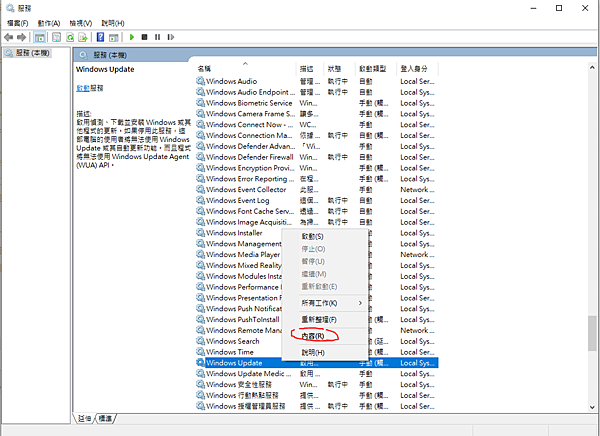Open the 說明(H) menu in menu bar

[113, 23]
